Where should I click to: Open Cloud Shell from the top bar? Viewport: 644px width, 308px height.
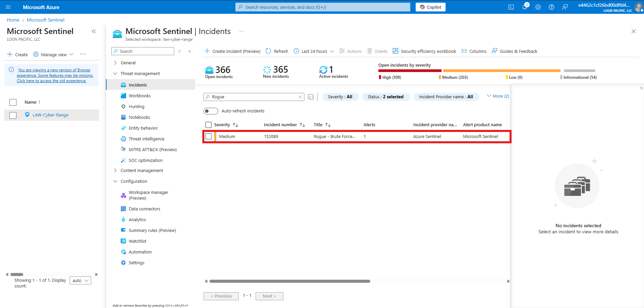click(x=511, y=7)
